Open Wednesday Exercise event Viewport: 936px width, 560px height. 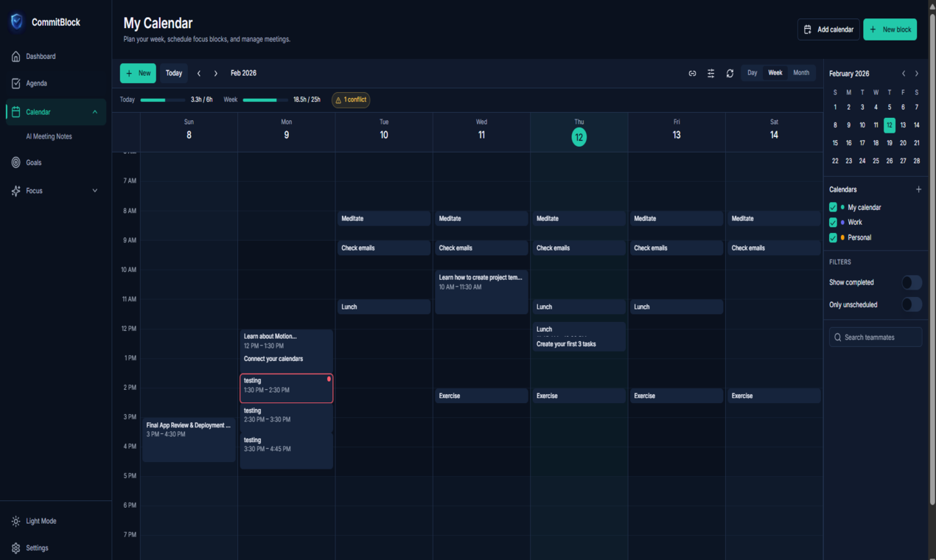481,396
